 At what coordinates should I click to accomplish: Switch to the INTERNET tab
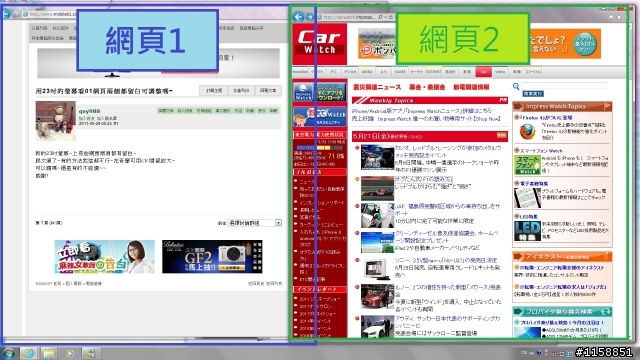coord(433,71)
